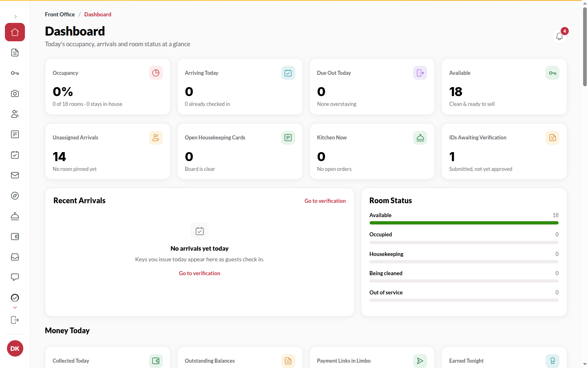Screen dimensions: 588x368
Task: Click the Available card key icon
Action: click(552, 73)
